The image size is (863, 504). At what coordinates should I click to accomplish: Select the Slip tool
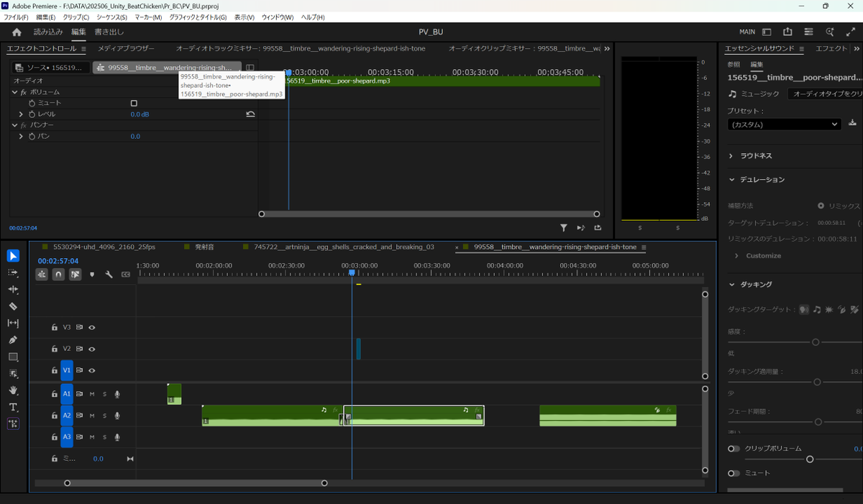click(13, 324)
